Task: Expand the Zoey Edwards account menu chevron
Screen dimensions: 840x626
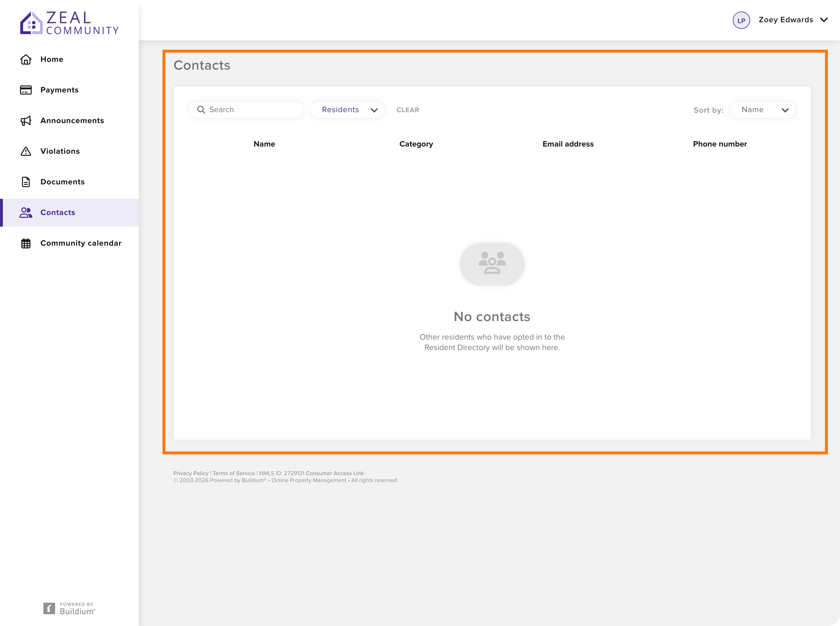Action: coord(824,20)
